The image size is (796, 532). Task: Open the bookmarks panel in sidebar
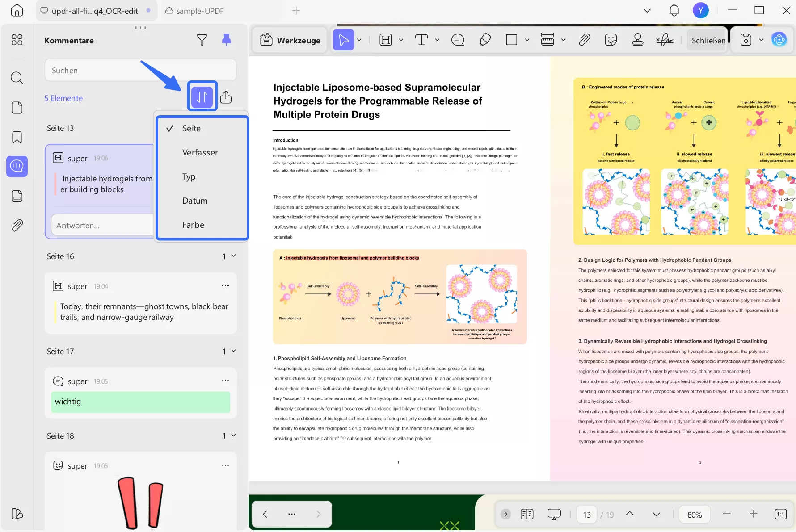coord(17,137)
